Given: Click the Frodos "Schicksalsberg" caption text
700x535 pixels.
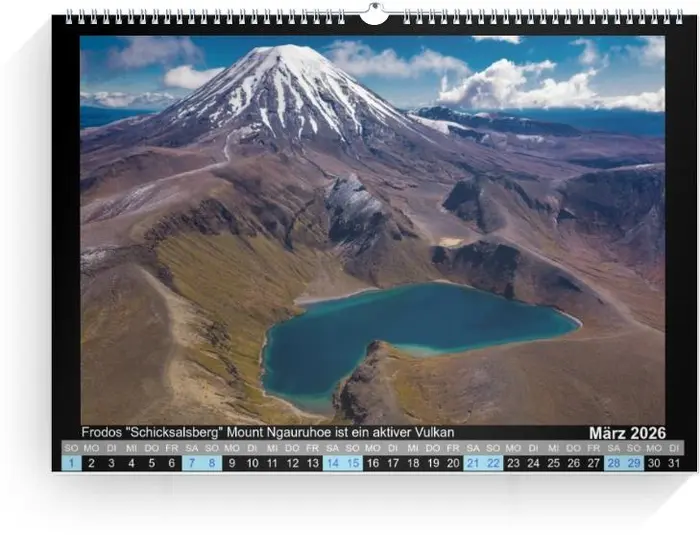Looking at the screenshot, I should pyautogui.click(x=268, y=433).
